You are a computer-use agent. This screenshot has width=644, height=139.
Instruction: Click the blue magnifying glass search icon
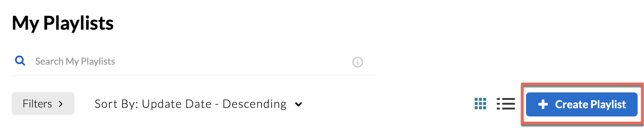[x=20, y=61]
